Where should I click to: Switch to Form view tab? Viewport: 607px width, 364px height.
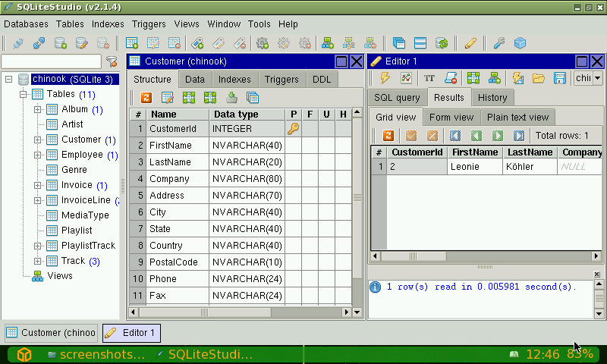click(x=451, y=118)
